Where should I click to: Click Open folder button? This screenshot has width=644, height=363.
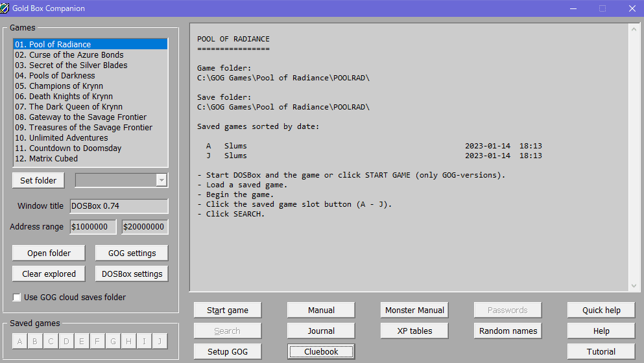(x=49, y=253)
